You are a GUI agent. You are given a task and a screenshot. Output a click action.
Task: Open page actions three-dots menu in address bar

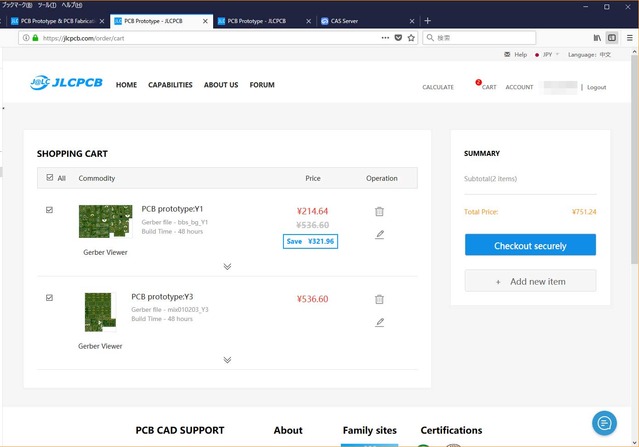click(385, 38)
